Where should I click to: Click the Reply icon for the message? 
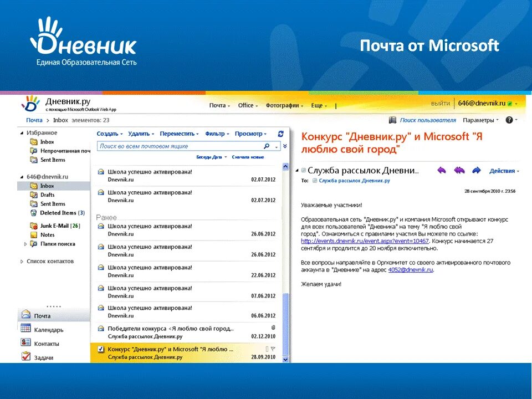(442, 170)
